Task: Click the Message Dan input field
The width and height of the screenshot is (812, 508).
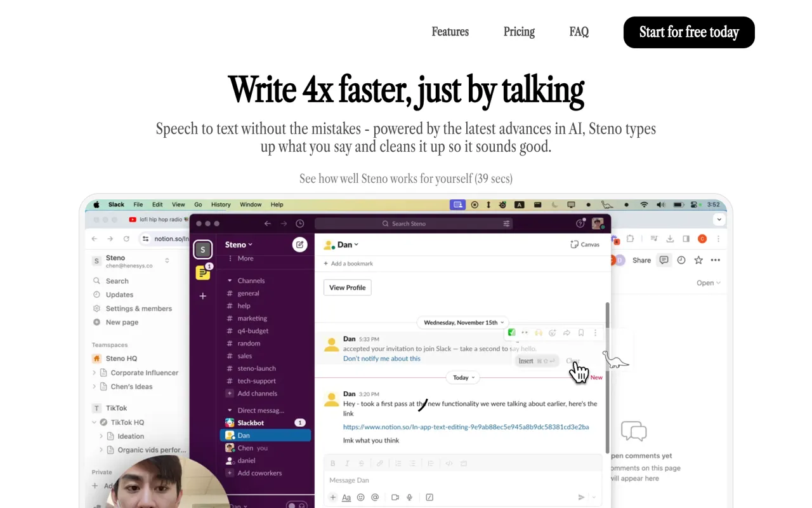Action: click(463, 480)
